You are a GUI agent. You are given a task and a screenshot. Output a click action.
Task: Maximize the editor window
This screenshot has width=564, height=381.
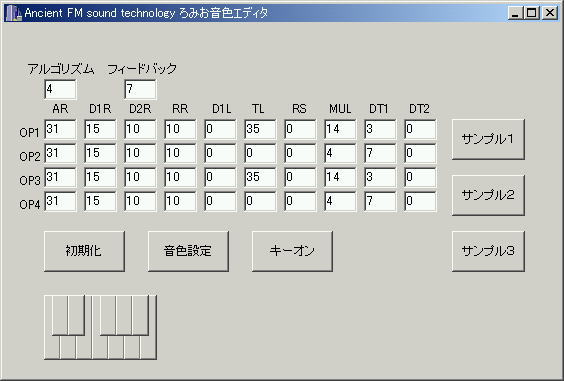(x=532, y=13)
